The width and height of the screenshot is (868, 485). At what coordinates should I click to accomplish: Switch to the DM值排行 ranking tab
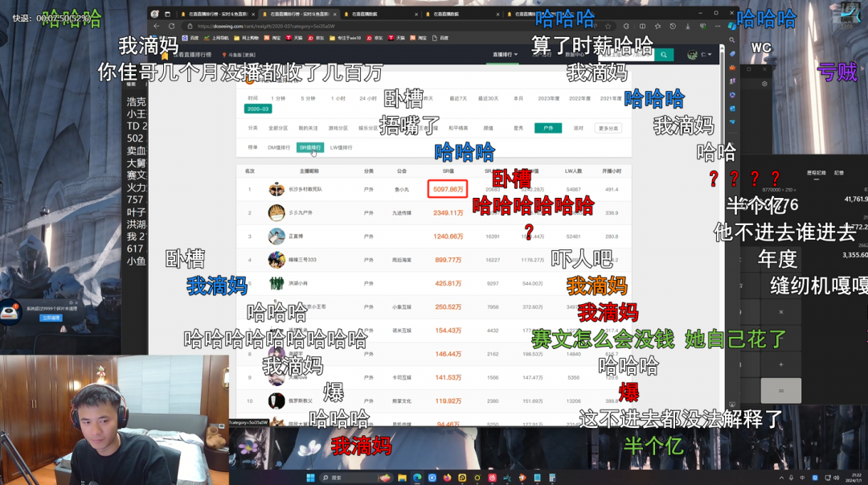pos(278,147)
